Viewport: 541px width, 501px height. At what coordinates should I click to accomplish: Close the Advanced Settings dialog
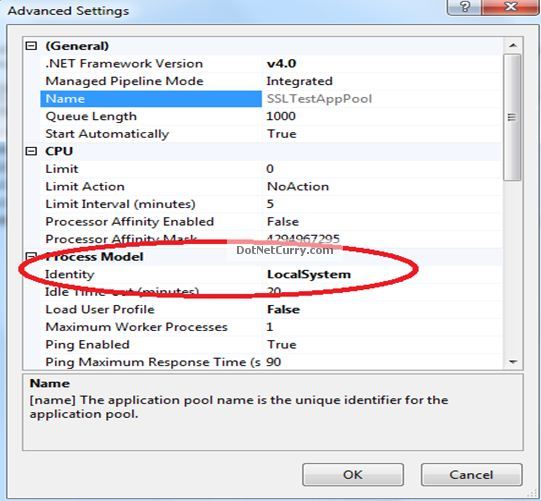click(x=511, y=7)
